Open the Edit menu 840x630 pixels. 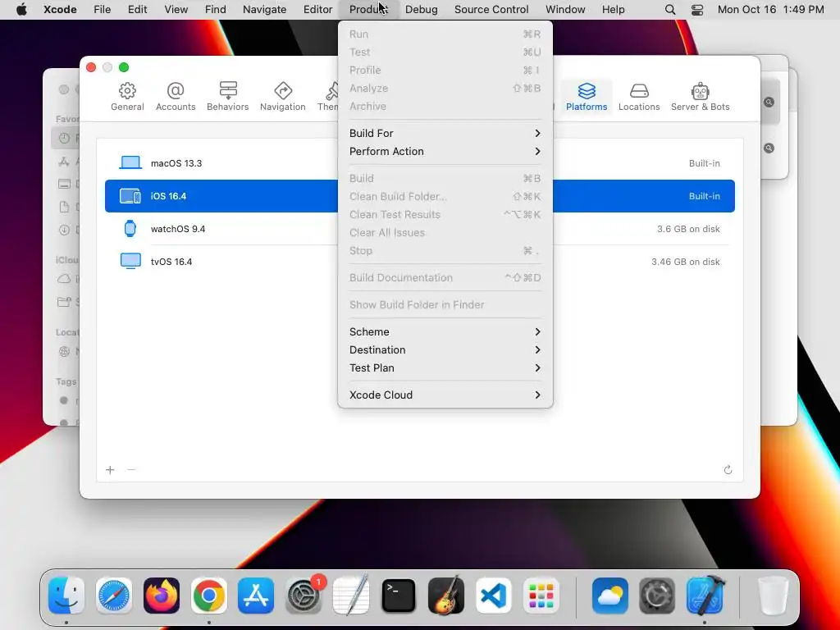click(137, 10)
